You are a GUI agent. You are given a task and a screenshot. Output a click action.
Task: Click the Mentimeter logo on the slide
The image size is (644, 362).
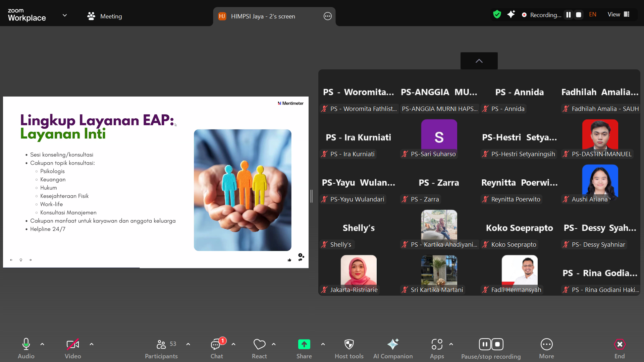290,103
